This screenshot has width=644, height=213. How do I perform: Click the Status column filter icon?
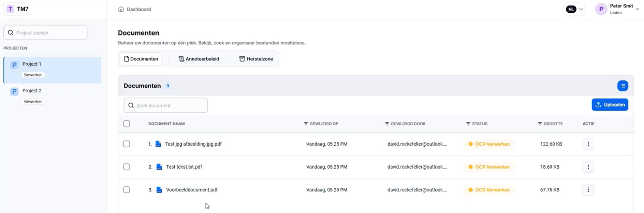pos(468,124)
